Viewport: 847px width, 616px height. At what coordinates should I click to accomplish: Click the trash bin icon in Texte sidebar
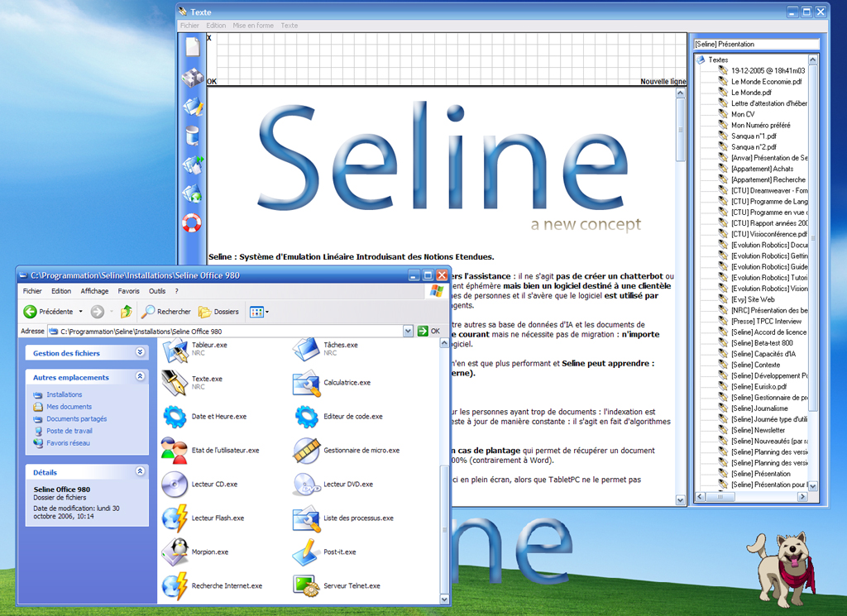tap(192, 136)
